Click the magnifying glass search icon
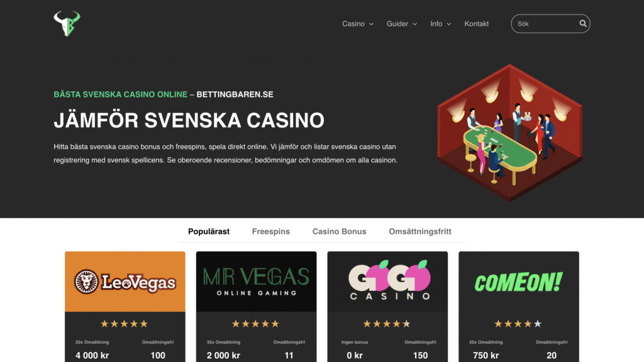The height and width of the screenshot is (362, 644). click(583, 24)
